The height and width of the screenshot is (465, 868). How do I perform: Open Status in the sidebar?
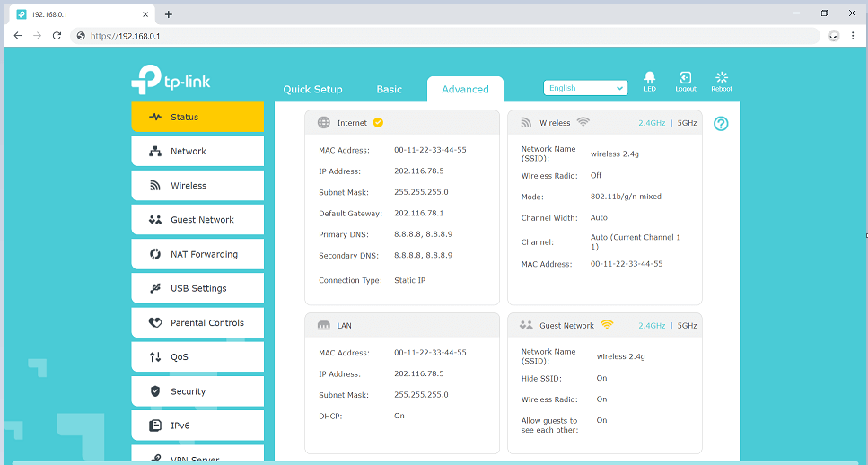click(197, 117)
